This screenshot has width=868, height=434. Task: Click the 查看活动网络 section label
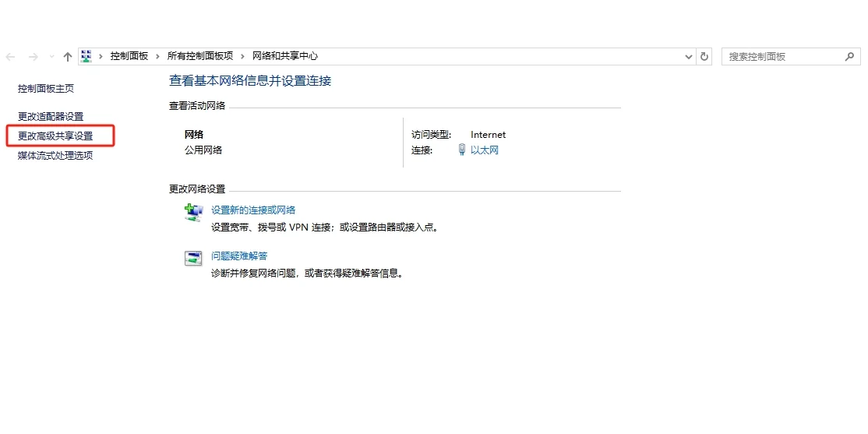point(197,106)
